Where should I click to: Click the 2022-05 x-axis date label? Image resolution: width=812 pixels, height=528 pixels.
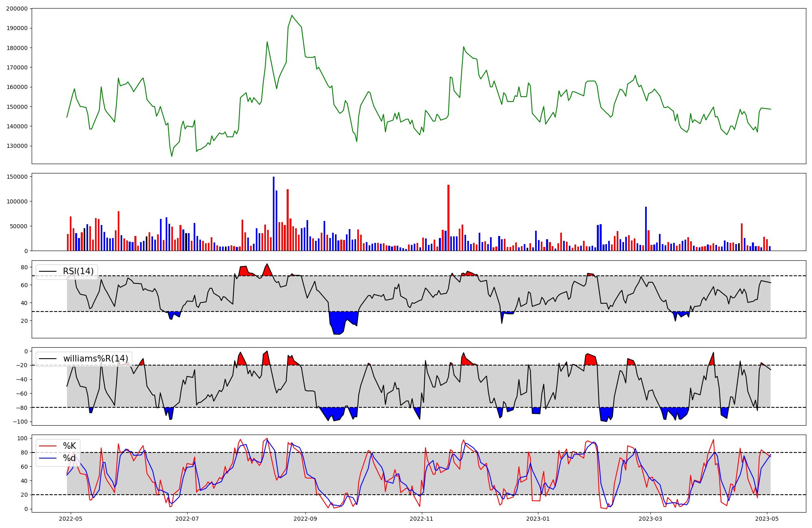pos(71,519)
